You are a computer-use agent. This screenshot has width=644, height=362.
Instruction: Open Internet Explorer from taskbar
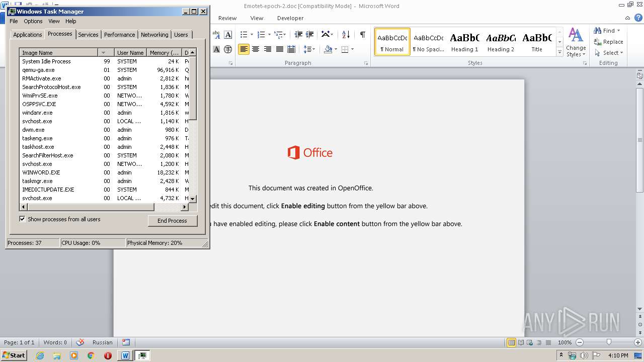click(40, 355)
